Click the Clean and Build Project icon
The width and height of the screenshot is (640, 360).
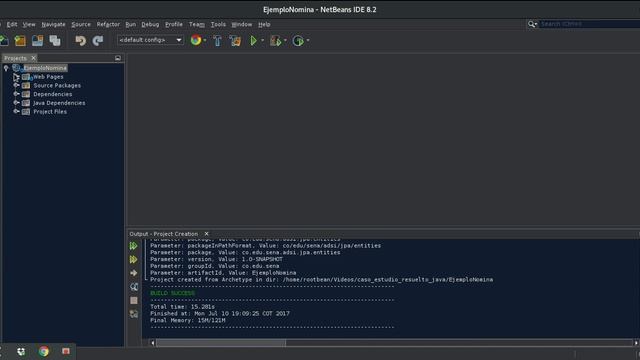pos(235,40)
